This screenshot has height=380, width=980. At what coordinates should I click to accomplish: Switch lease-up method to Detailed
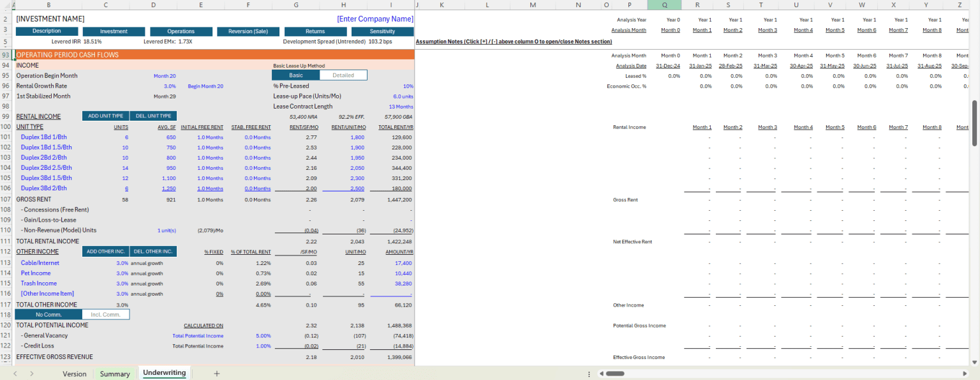[x=343, y=75]
